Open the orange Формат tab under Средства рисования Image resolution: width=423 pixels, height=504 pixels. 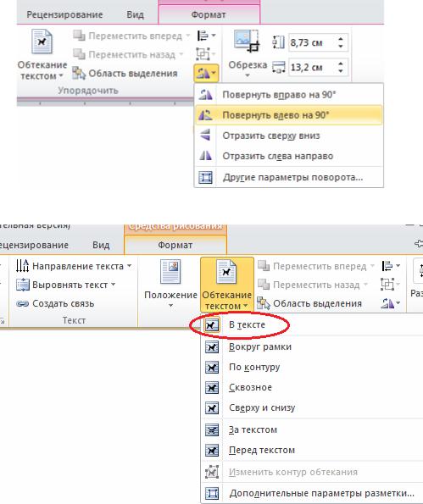click(x=175, y=245)
